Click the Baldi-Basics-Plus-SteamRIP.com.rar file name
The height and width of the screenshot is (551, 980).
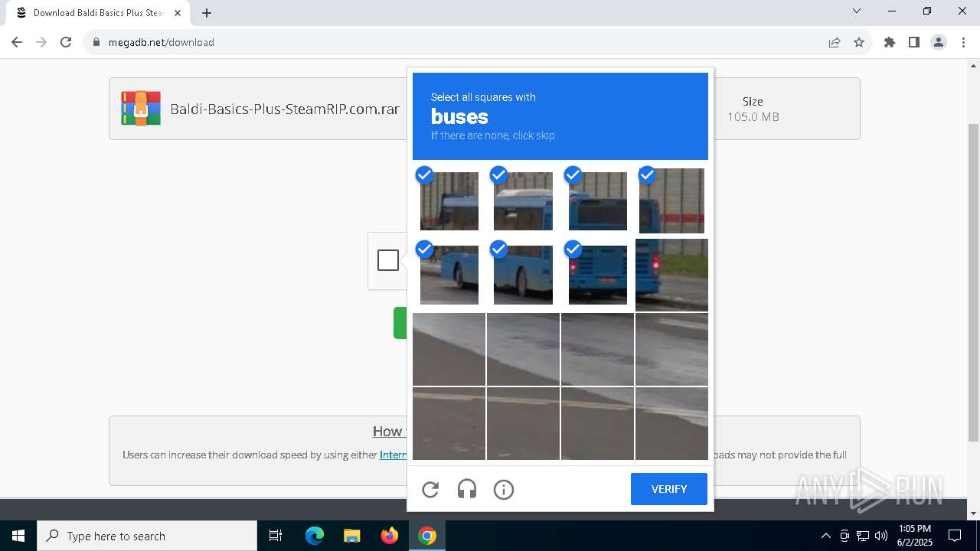click(285, 109)
